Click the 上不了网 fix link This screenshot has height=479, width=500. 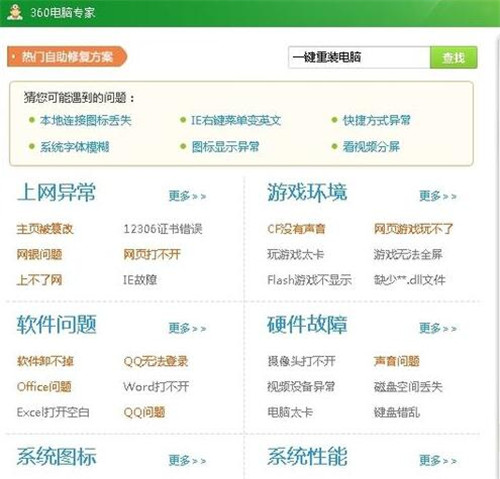39,280
